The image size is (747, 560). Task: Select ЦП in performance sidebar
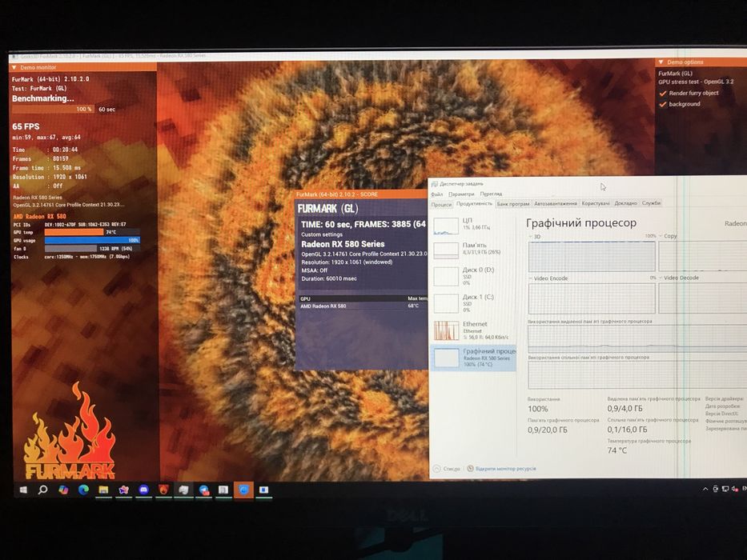pyautogui.click(x=472, y=225)
